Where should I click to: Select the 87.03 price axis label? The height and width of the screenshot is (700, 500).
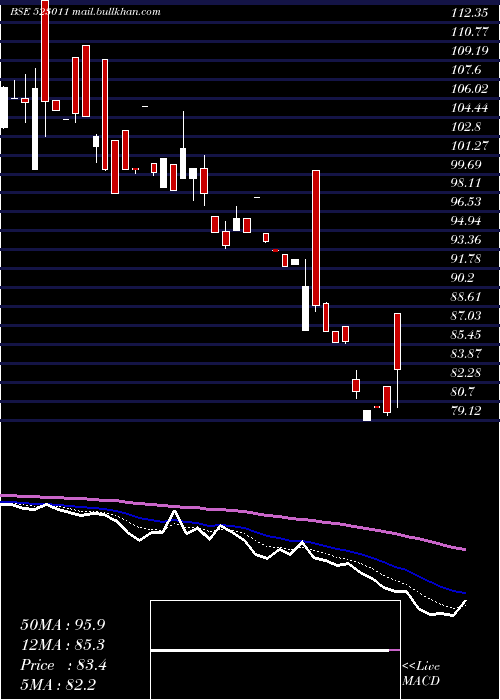pos(466,316)
